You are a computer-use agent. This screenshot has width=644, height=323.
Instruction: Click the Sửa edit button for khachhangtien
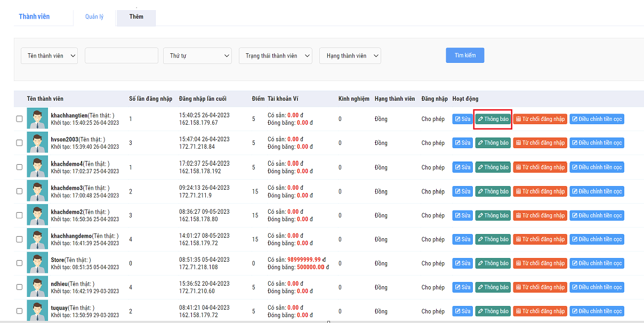click(x=462, y=119)
